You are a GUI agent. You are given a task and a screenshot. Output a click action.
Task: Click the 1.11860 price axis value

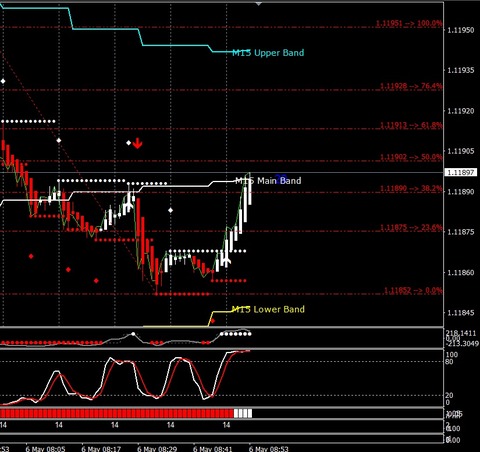coord(460,272)
